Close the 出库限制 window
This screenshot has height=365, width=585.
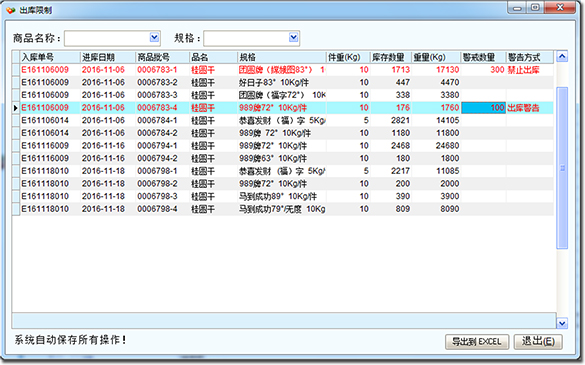(x=560, y=7)
